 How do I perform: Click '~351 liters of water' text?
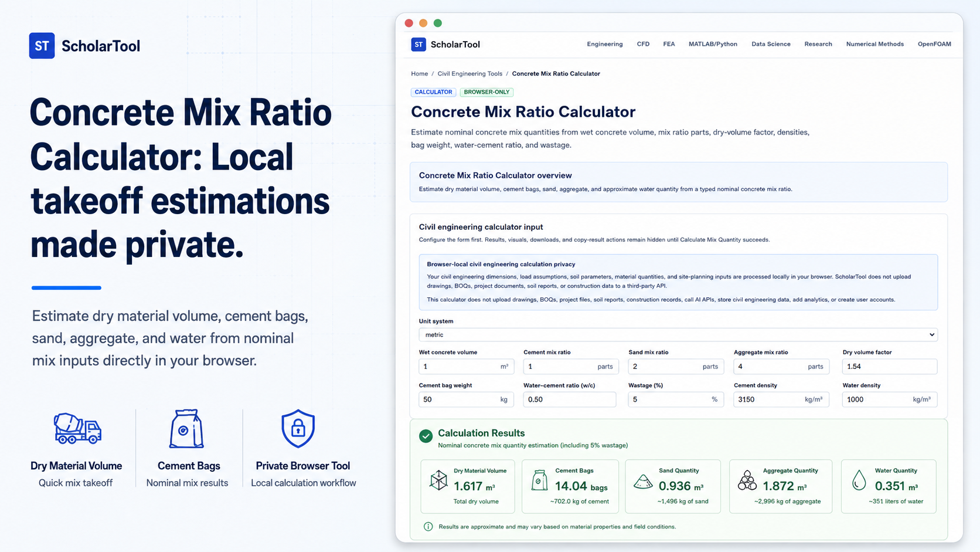coord(896,502)
